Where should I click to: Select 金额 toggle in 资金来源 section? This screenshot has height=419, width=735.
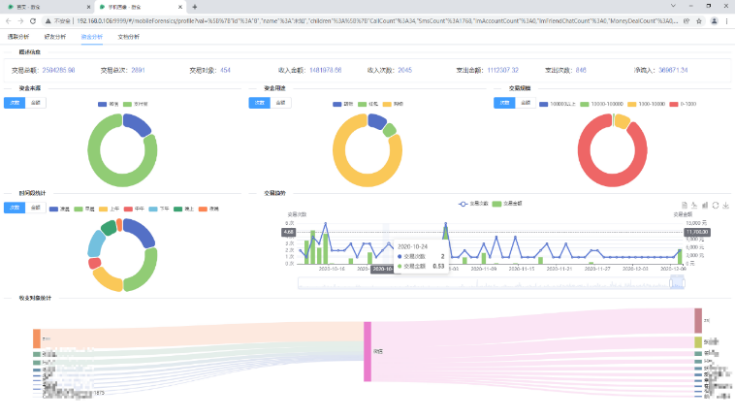click(x=36, y=103)
